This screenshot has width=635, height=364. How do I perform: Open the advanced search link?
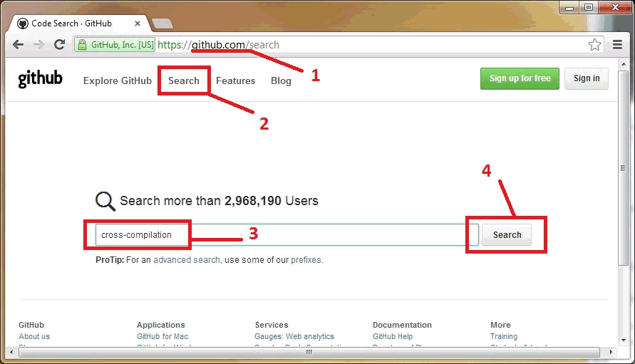click(187, 260)
